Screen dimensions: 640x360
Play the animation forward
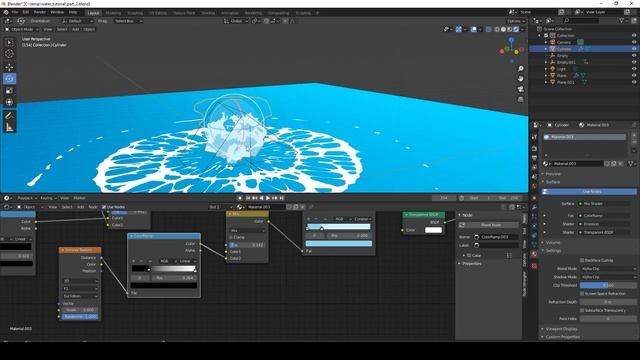pyautogui.click(x=268, y=198)
